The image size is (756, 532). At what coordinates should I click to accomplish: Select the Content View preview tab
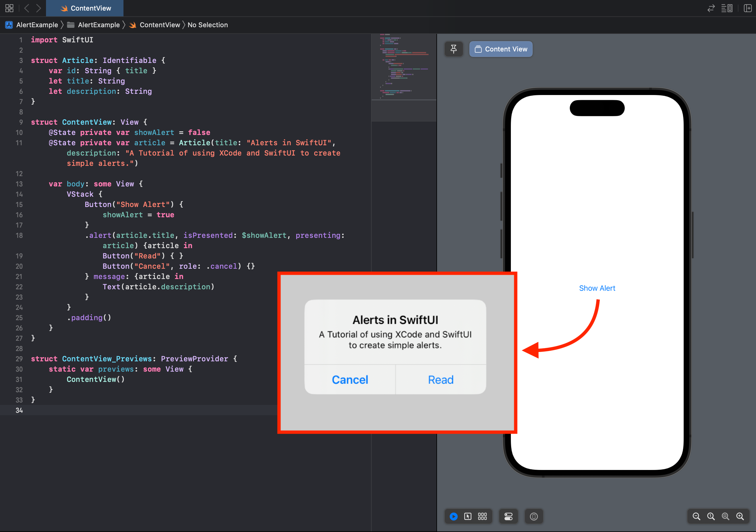pos(501,49)
